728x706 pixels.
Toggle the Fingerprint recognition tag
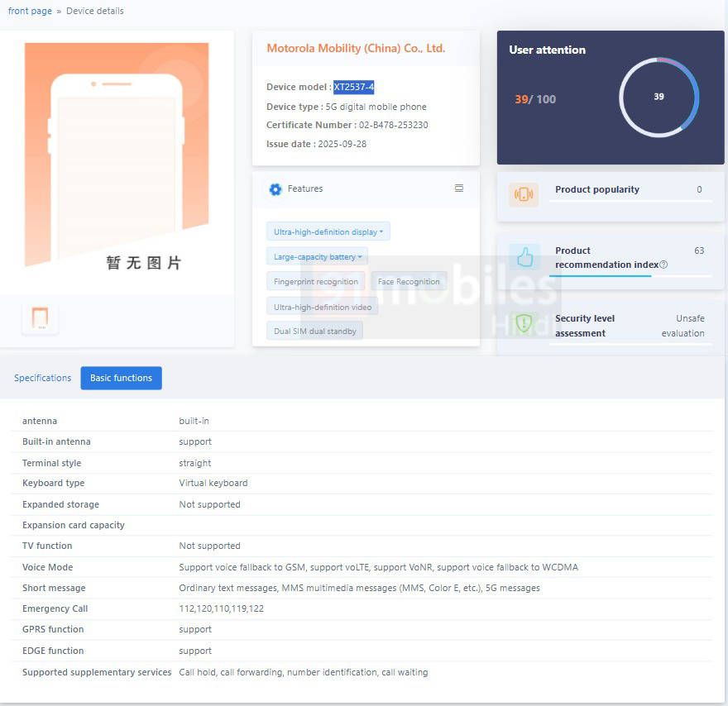coord(315,282)
